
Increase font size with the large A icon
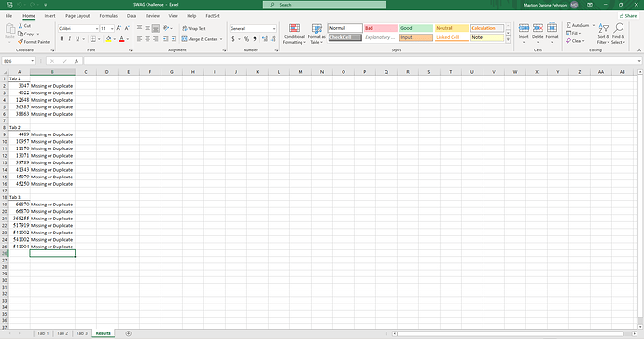[119, 28]
